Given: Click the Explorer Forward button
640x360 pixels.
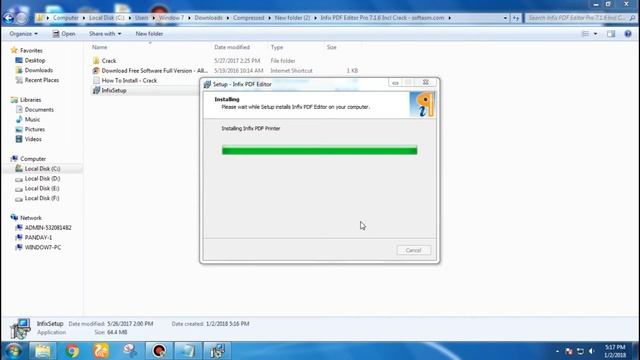Looking at the screenshot, I should tap(22, 18).
